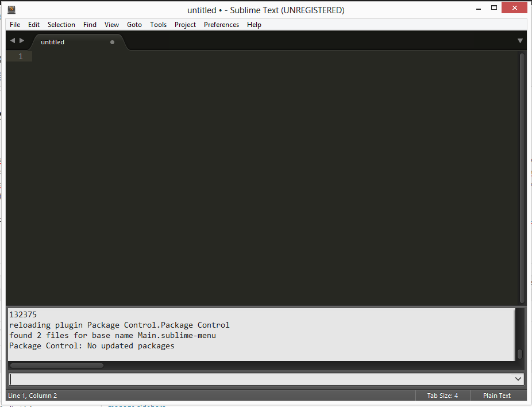This screenshot has width=532, height=407.
Task: Close the Sublime Text window
Action: coord(514,8)
